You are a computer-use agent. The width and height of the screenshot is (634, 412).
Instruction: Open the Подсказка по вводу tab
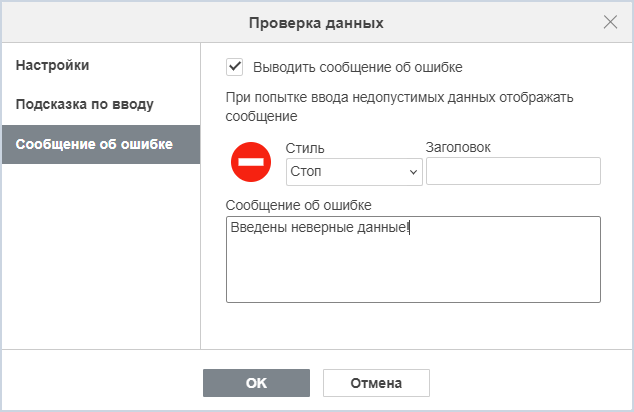[x=101, y=105]
